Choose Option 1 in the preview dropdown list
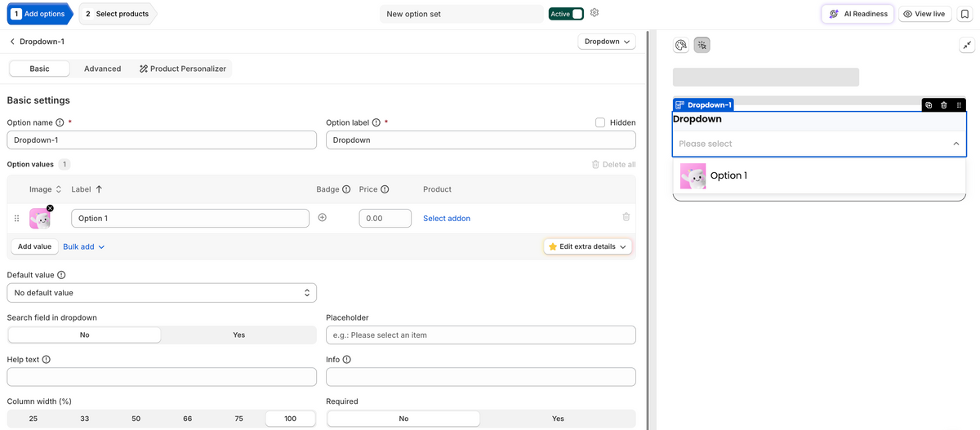 click(x=819, y=175)
